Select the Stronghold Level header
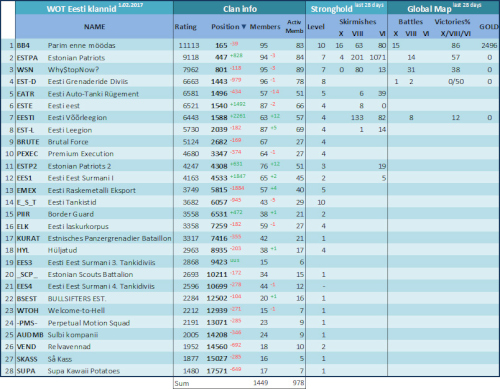This screenshot has width=500, height=389. [x=315, y=27]
